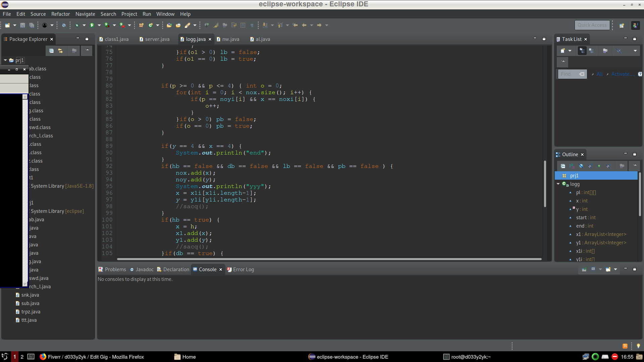This screenshot has width=644, height=362.
Task: Expand the logg node in Outline
Action: [x=558, y=184]
